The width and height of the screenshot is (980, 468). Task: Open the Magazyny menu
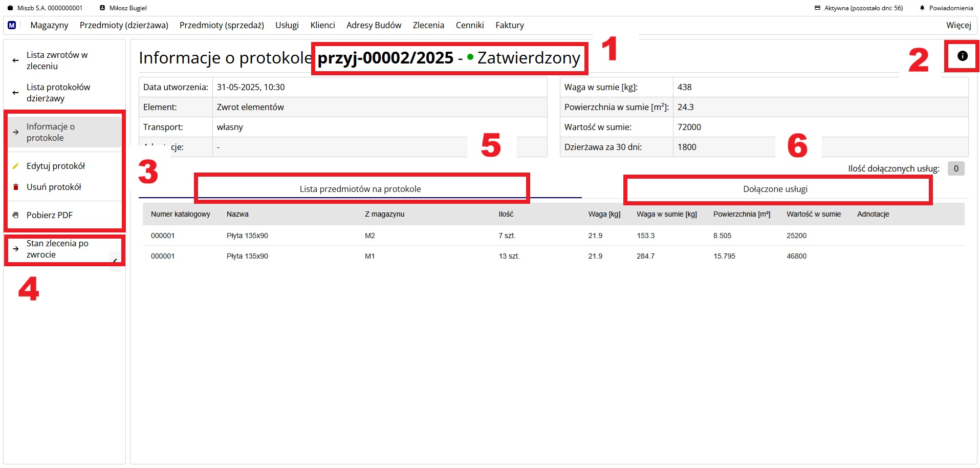tap(49, 25)
